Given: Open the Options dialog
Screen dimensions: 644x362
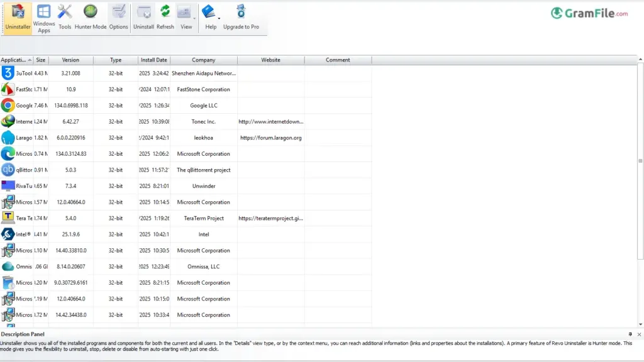Looking at the screenshot, I should [119, 18].
